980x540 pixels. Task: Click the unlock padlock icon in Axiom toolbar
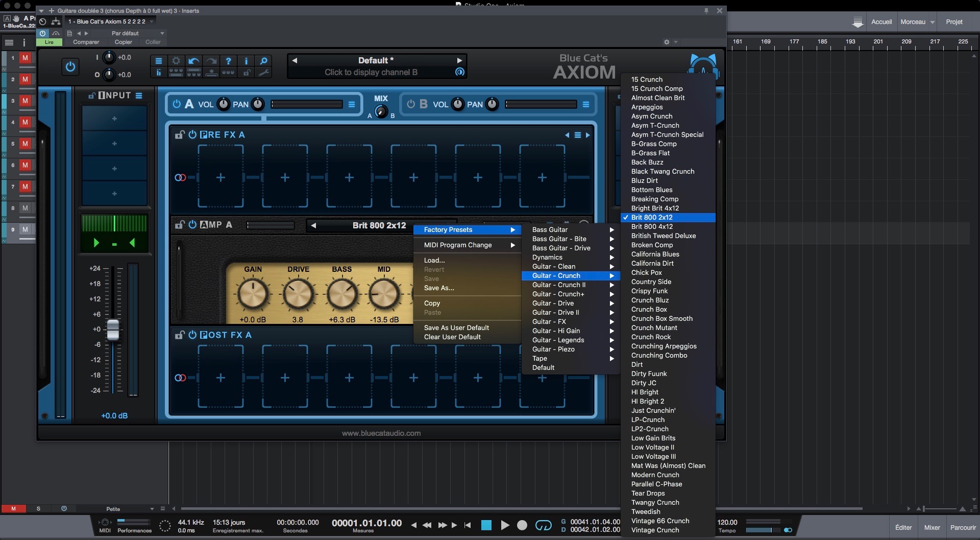pos(247,73)
